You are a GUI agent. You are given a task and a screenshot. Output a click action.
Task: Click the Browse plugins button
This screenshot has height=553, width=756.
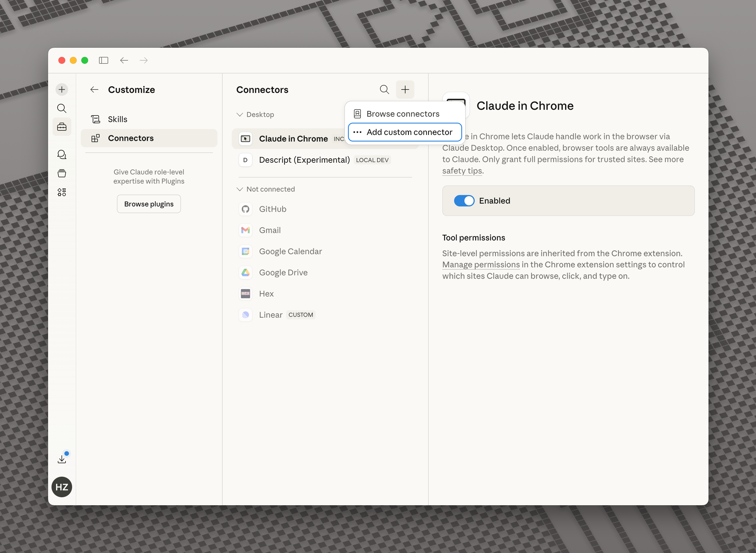149,204
